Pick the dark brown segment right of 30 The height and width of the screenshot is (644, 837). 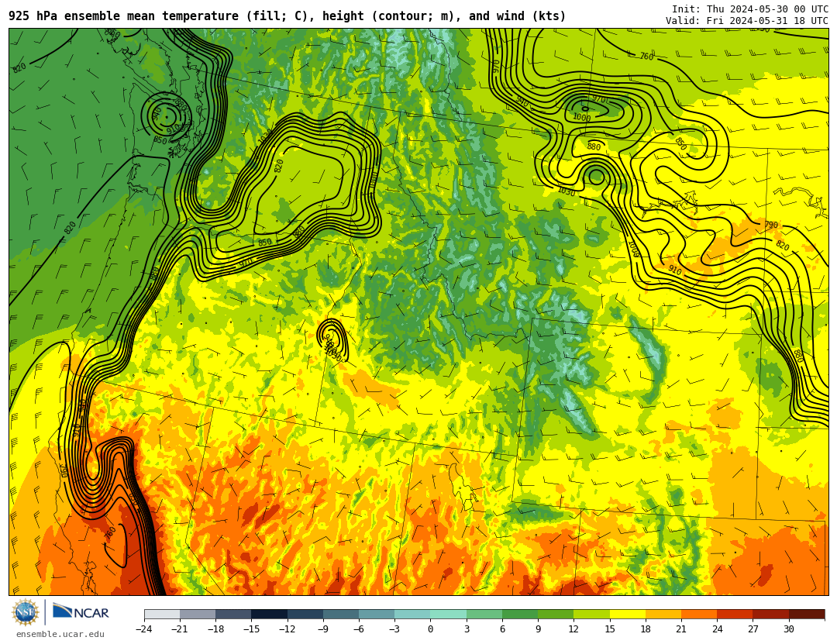pyautogui.click(x=807, y=614)
